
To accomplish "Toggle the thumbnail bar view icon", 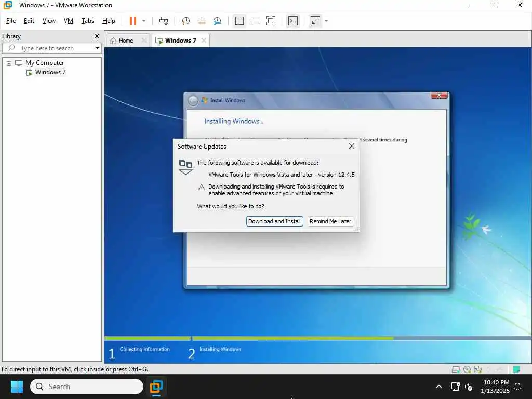I will [x=255, y=21].
